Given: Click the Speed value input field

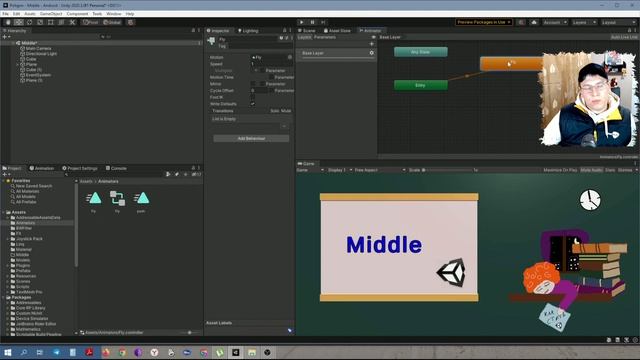Looking at the screenshot, I should click(x=271, y=64).
